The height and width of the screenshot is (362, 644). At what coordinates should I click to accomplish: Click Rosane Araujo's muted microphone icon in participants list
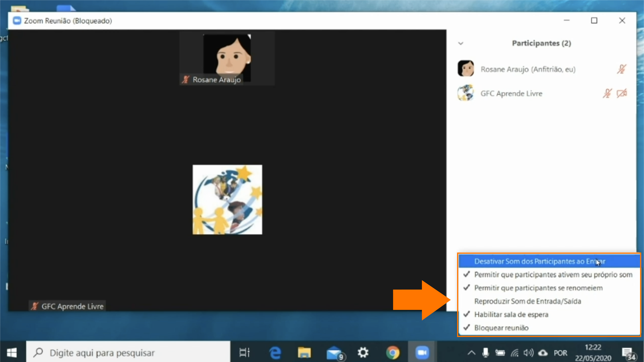[x=622, y=69]
